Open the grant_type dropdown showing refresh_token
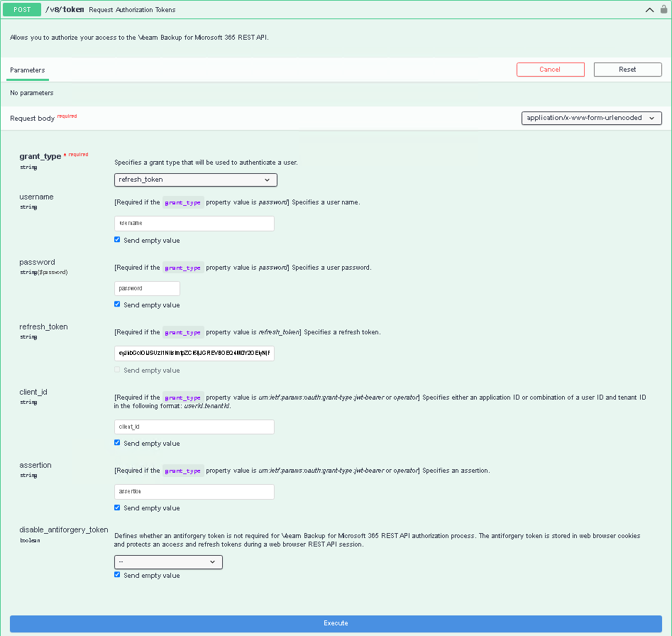The height and width of the screenshot is (636, 672). (x=195, y=180)
